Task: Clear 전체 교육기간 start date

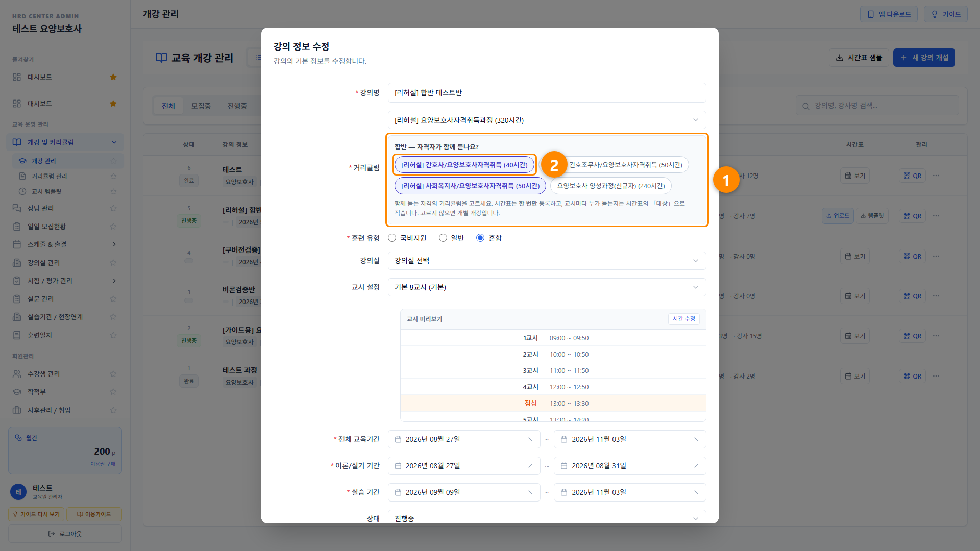Action: pyautogui.click(x=530, y=439)
